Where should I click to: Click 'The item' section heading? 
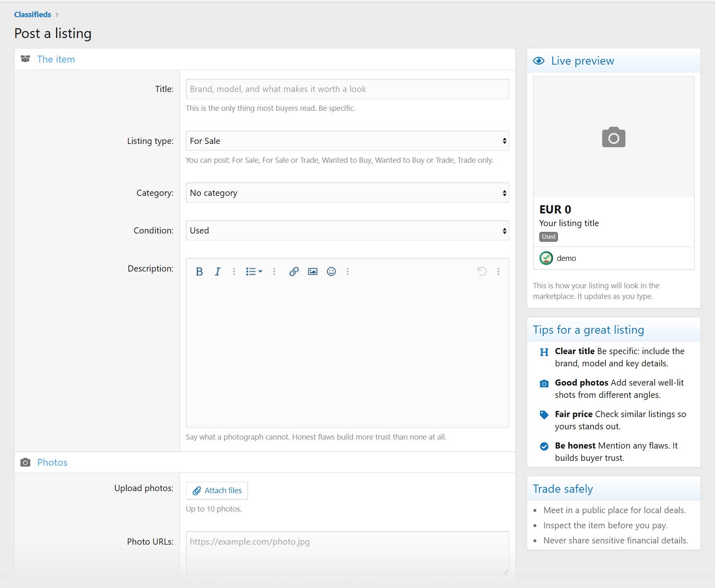[x=56, y=59]
